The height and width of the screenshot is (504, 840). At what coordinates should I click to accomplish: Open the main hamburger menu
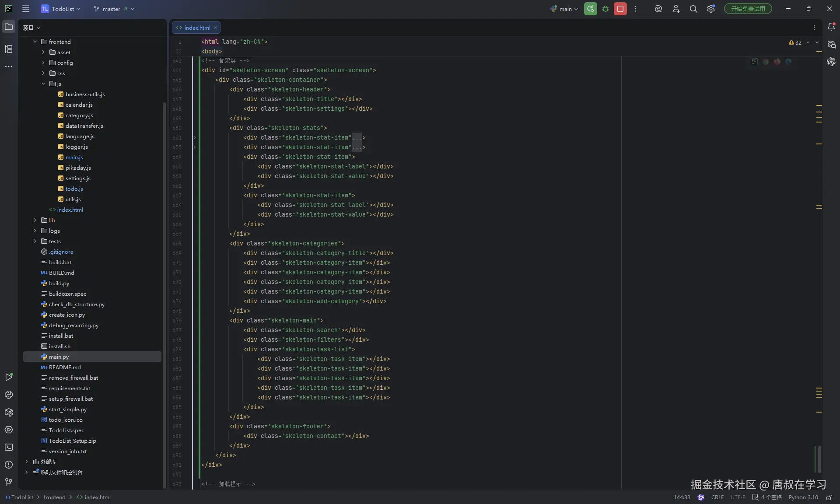[x=26, y=9]
